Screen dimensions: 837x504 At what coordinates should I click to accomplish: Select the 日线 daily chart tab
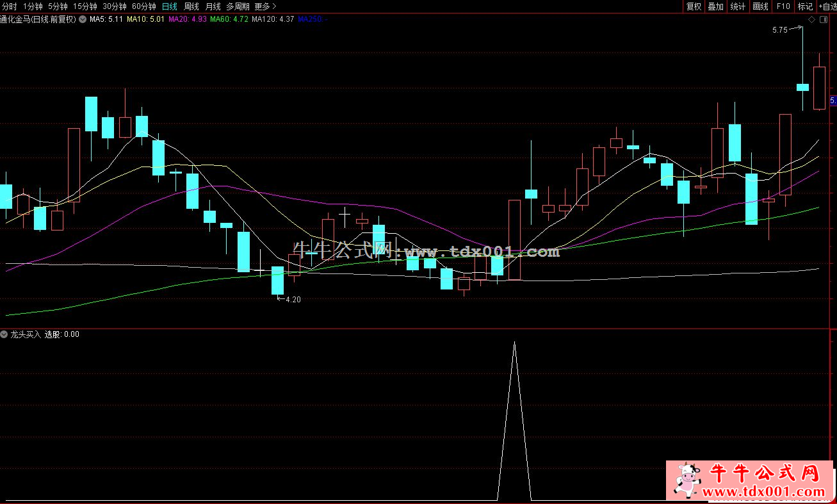[x=170, y=6]
